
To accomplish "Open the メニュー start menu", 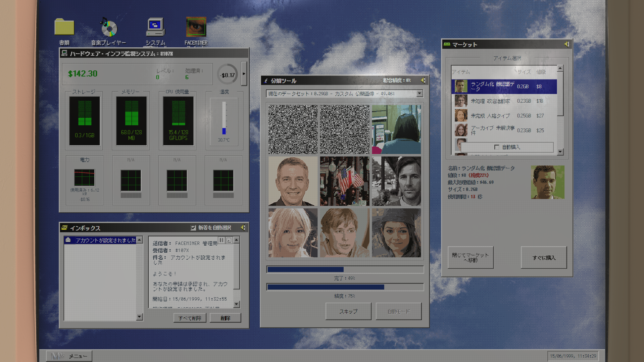I will click(x=69, y=356).
